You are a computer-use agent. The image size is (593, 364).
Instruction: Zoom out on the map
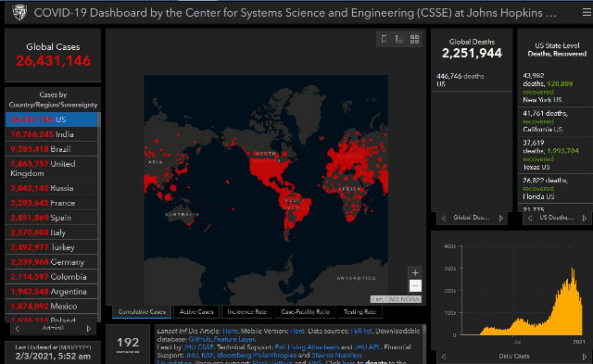pos(415,286)
